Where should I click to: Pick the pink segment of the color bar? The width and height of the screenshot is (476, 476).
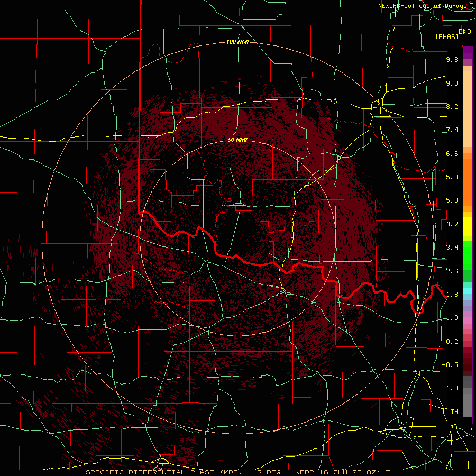click(x=467, y=321)
